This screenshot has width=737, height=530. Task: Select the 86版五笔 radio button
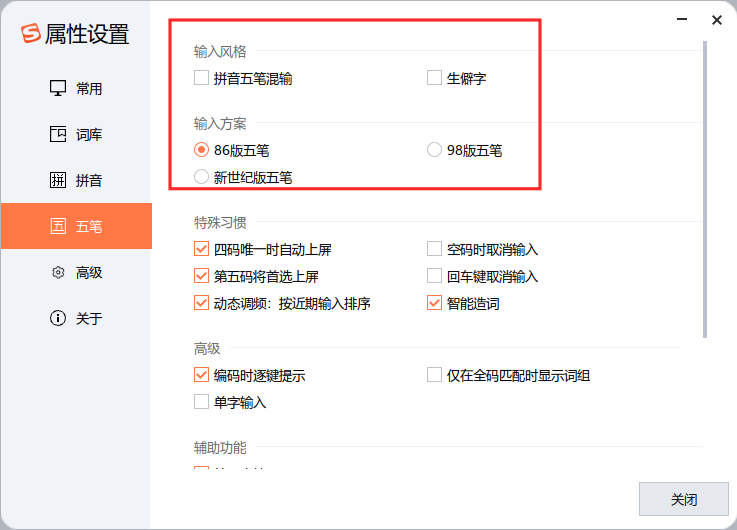pyautogui.click(x=201, y=150)
